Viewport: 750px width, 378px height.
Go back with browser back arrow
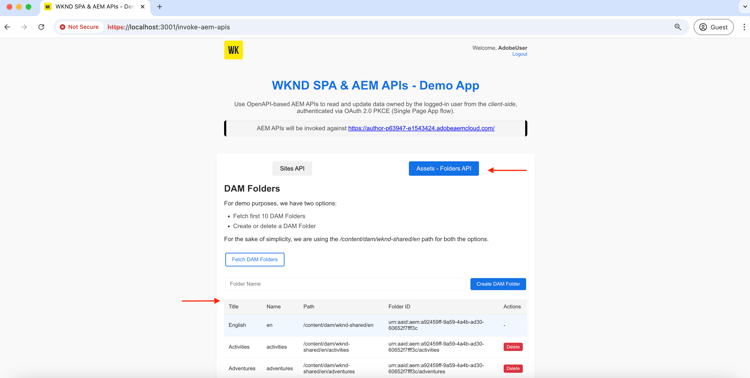(x=7, y=27)
